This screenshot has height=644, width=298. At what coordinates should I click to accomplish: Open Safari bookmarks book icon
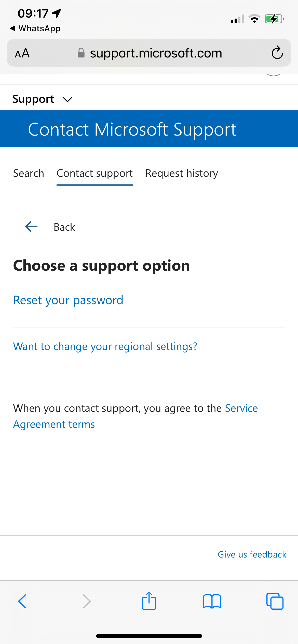pyautogui.click(x=212, y=601)
